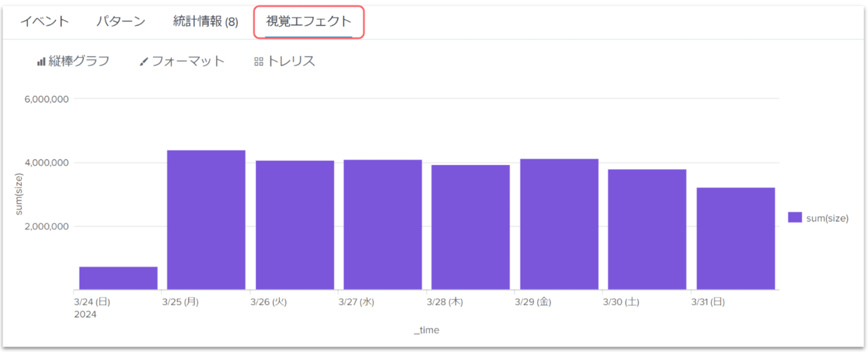This screenshot has height=352, width=868.
Task: Select the 3/25 (月) bar
Action: 206,220
